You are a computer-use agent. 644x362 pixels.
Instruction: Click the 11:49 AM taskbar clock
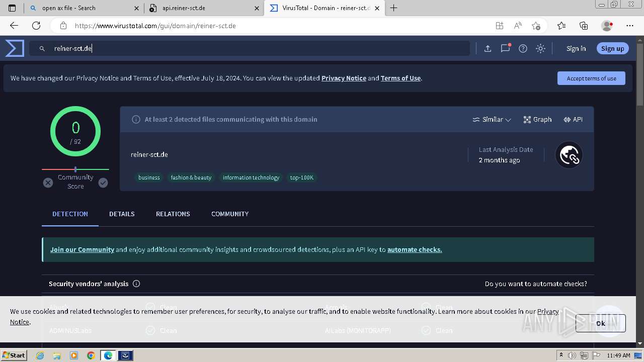point(618,355)
